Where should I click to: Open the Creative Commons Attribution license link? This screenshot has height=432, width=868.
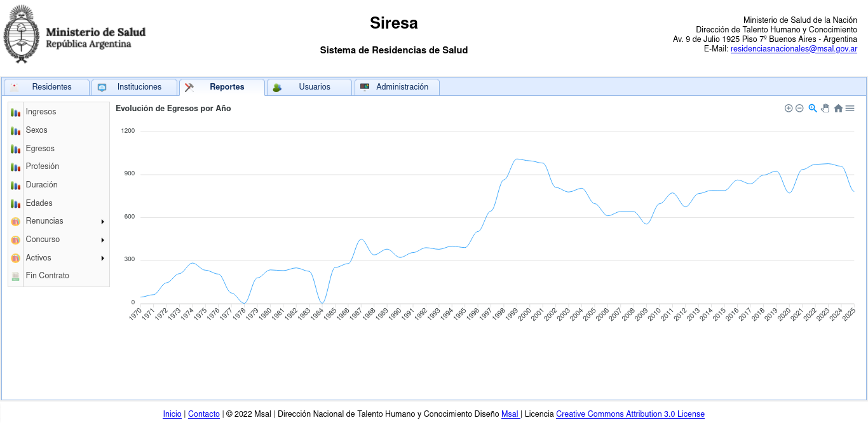pyautogui.click(x=630, y=414)
